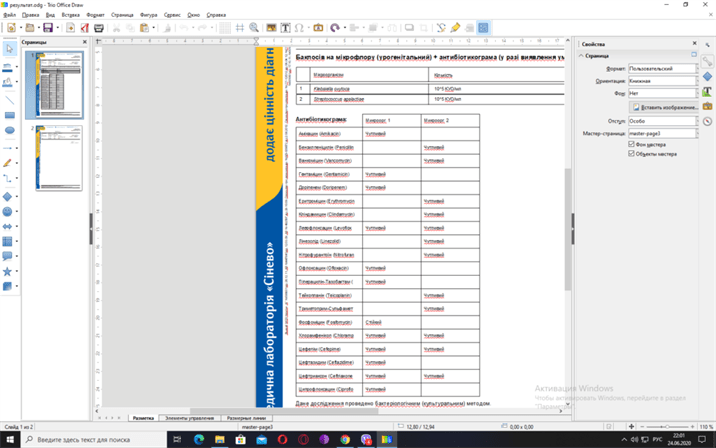This screenshot has width=716, height=448.
Task: Close the Страницы panel
Action: [84, 42]
